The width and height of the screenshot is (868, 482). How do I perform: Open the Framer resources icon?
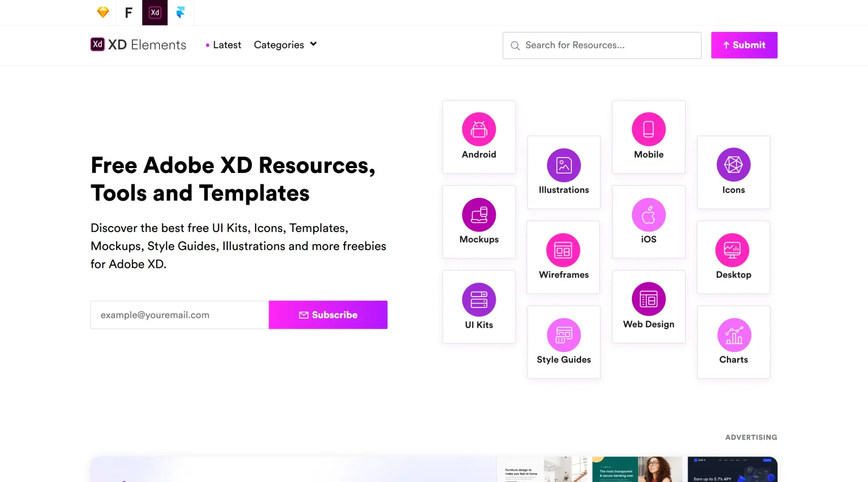pos(181,12)
